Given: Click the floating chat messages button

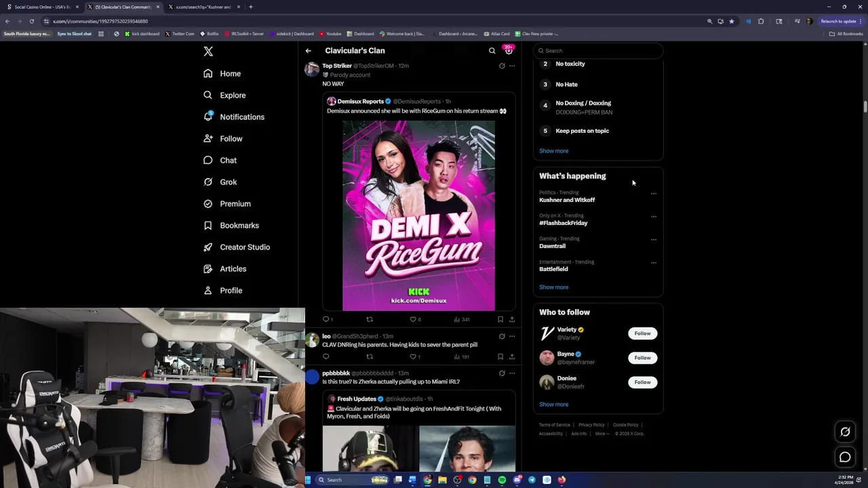Looking at the screenshot, I should coord(845,457).
